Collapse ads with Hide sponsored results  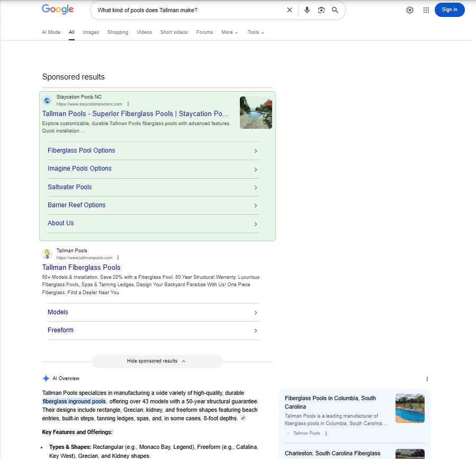(157, 361)
